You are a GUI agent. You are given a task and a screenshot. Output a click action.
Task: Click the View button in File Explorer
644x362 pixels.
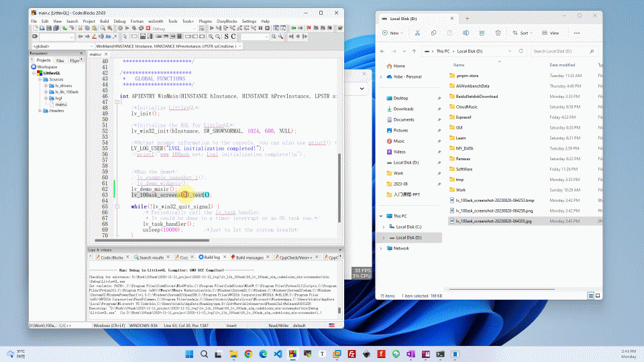[x=550, y=33]
